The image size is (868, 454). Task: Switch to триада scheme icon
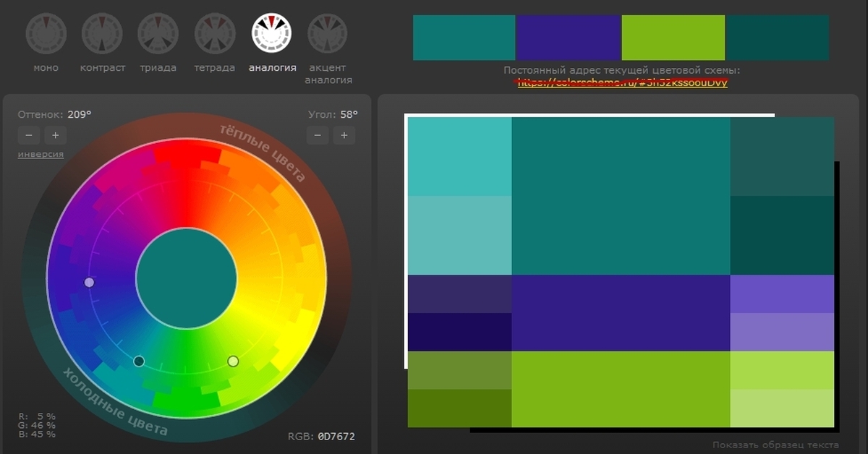158,33
